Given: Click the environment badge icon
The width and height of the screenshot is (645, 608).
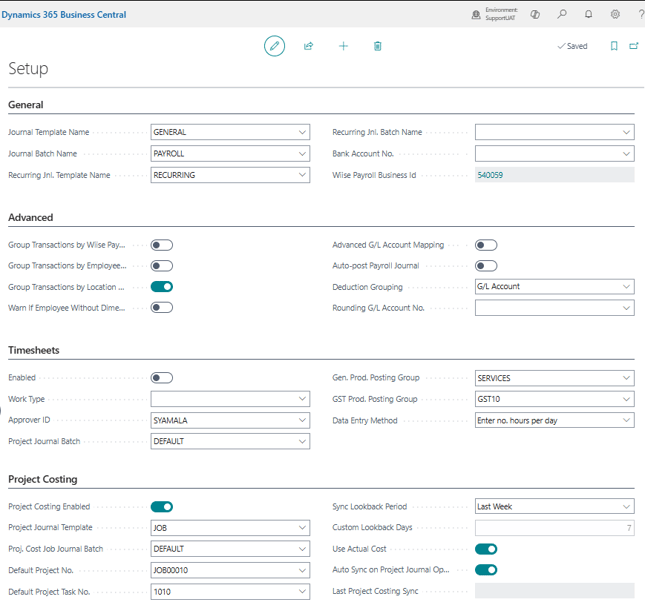Looking at the screenshot, I should tap(476, 15).
